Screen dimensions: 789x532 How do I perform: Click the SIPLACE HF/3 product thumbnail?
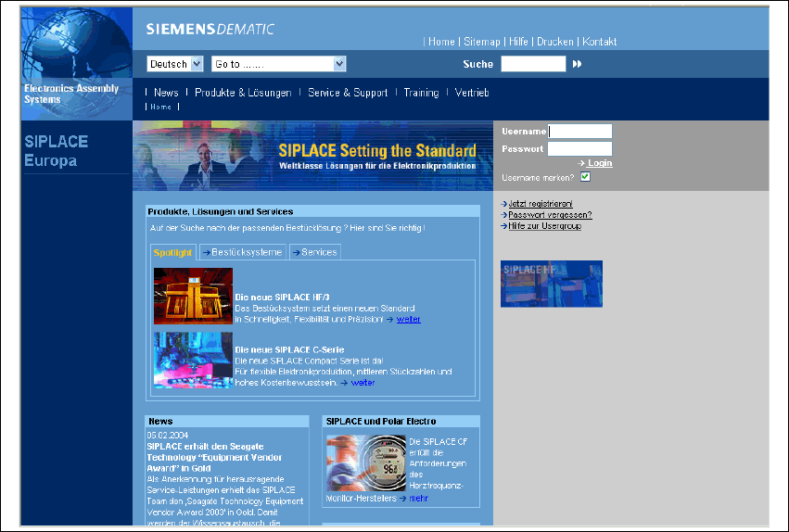193,296
